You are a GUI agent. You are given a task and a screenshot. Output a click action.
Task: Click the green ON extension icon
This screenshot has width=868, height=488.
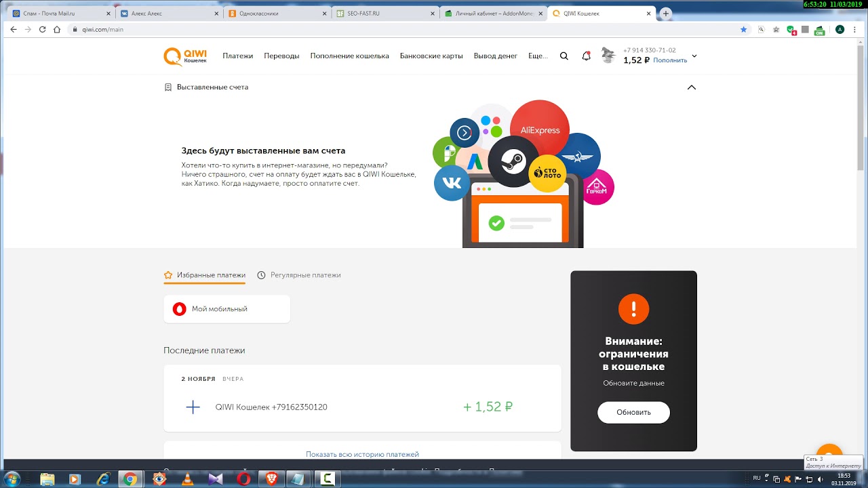pyautogui.click(x=819, y=30)
